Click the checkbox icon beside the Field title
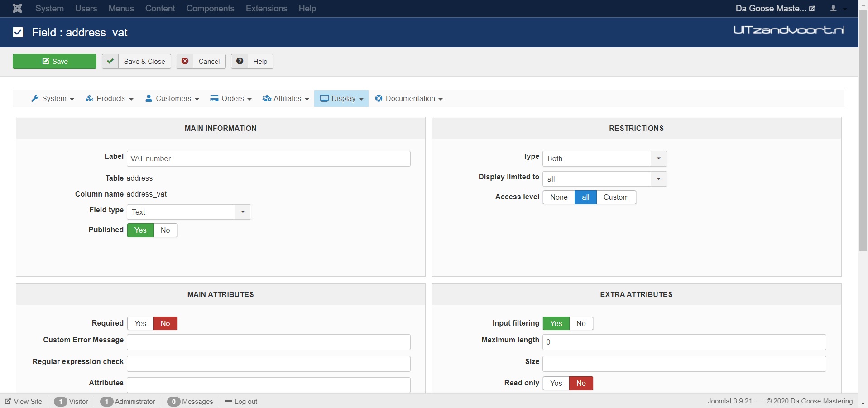The image size is (868, 408). [18, 32]
